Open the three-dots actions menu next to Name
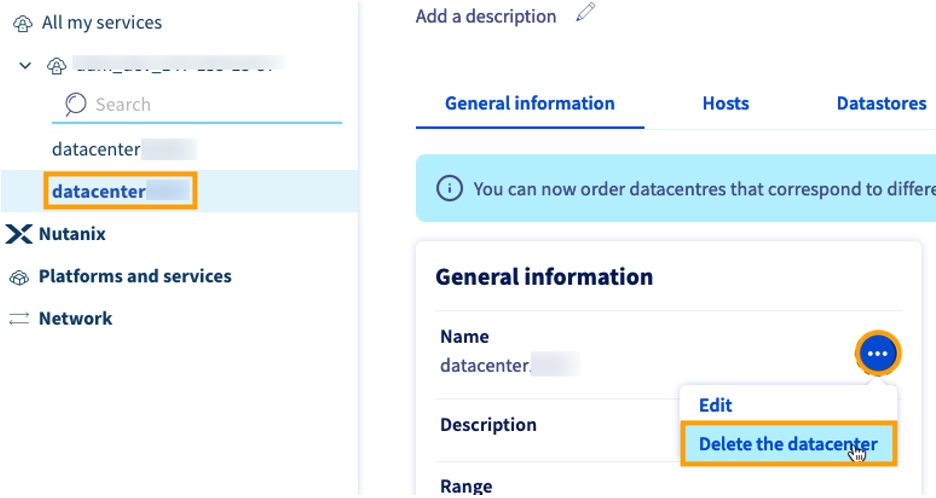The image size is (936, 498). point(878,353)
